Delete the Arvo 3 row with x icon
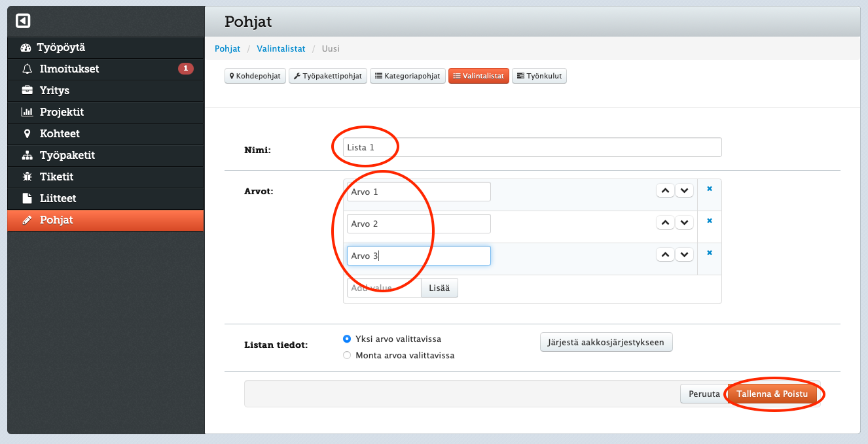868x444 pixels. tap(709, 253)
